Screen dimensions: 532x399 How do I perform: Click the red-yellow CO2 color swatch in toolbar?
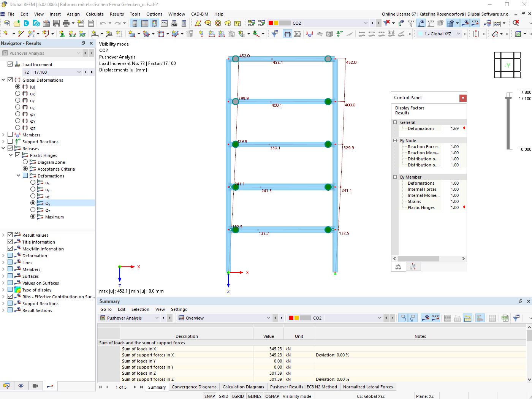click(x=279, y=23)
